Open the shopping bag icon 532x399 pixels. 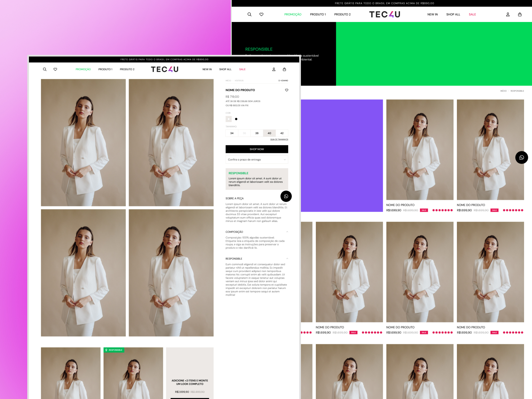click(x=284, y=69)
